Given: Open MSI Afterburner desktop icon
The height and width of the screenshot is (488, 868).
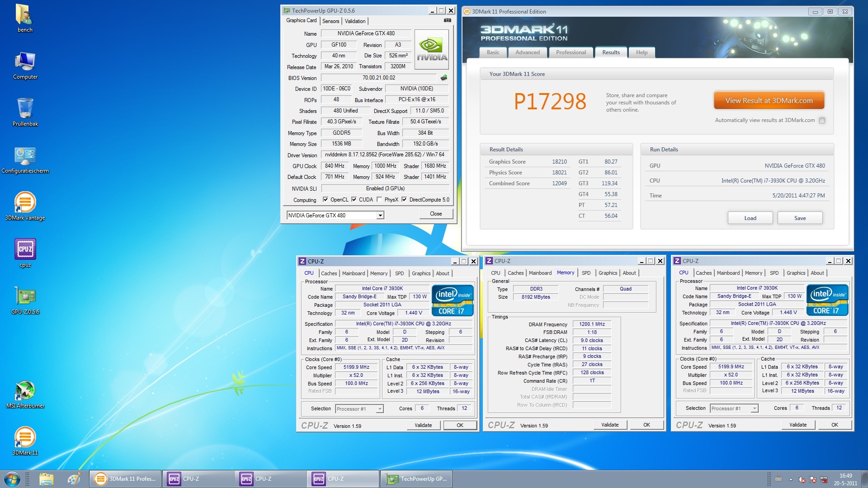Looking at the screenshot, I should click(x=25, y=391).
